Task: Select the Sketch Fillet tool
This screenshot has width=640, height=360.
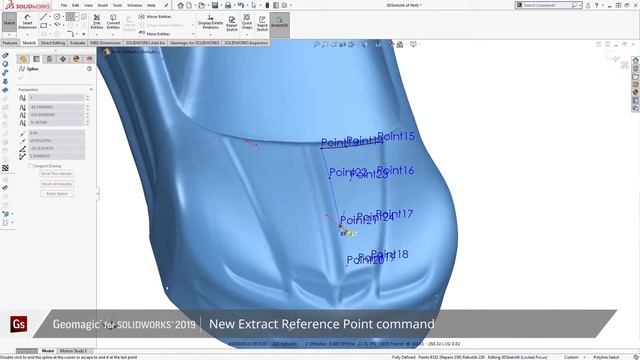Action: [x=70, y=34]
